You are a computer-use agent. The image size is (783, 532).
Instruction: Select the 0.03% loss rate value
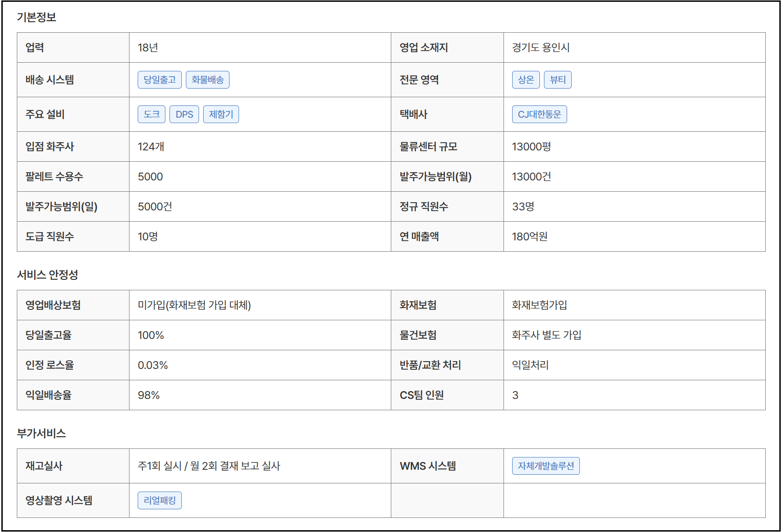pyautogui.click(x=153, y=365)
